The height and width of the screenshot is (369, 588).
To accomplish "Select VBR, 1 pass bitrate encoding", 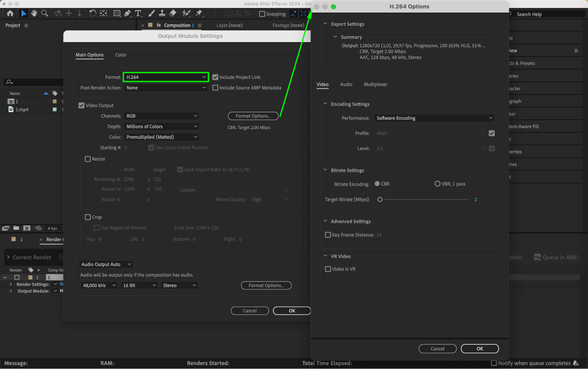I will pos(437,184).
